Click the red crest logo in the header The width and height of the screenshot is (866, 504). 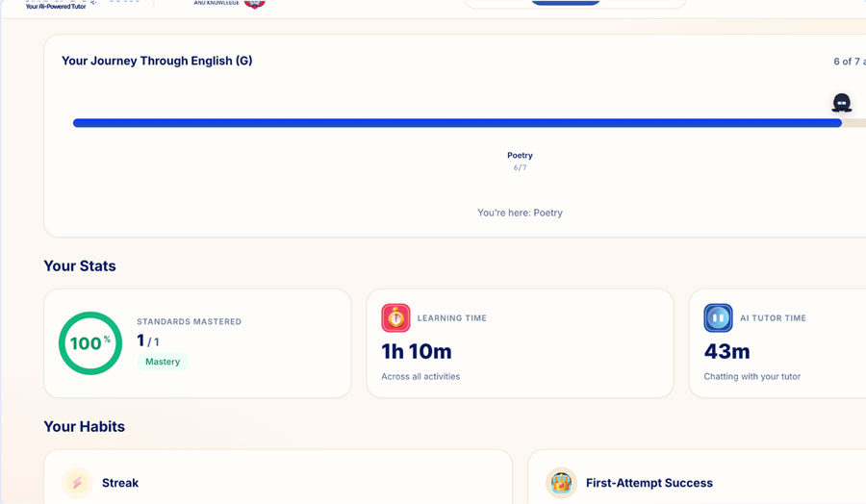pyautogui.click(x=255, y=5)
